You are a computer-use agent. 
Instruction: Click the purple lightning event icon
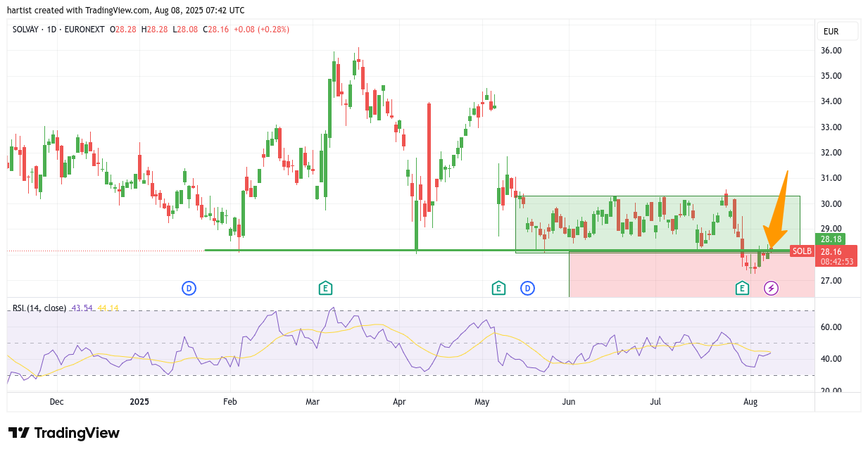772,287
